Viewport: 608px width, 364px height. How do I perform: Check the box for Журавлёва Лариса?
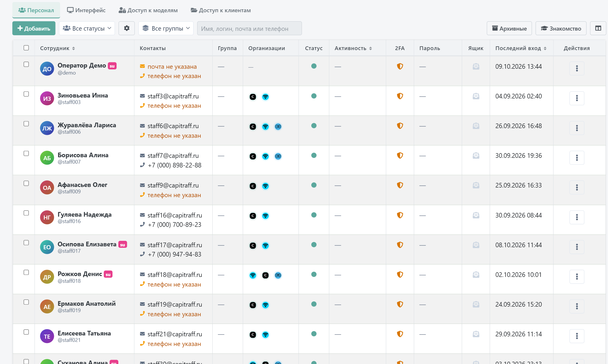point(26,124)
